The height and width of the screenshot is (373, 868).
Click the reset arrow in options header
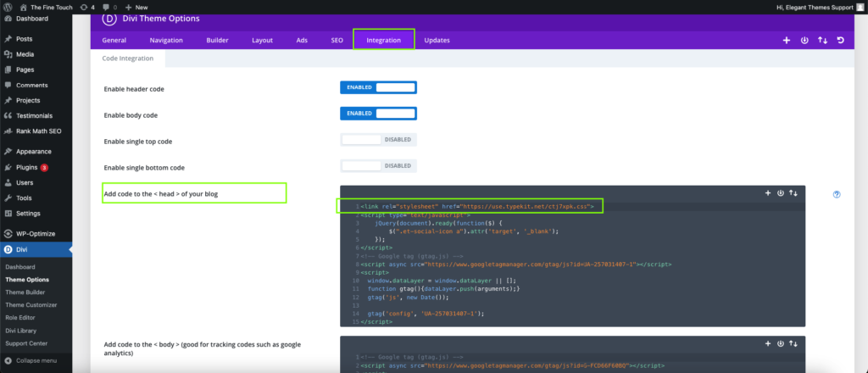841,41
